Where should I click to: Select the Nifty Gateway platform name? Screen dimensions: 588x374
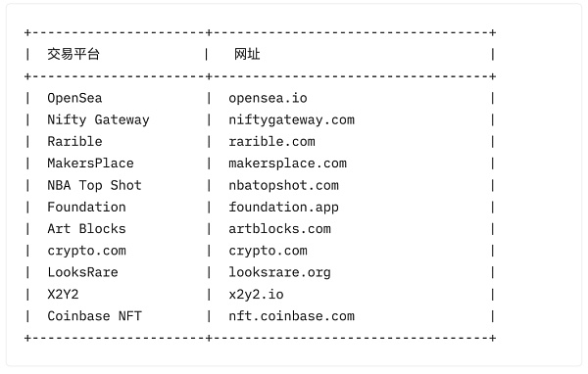pyautogui.click(x=98, y=119)
